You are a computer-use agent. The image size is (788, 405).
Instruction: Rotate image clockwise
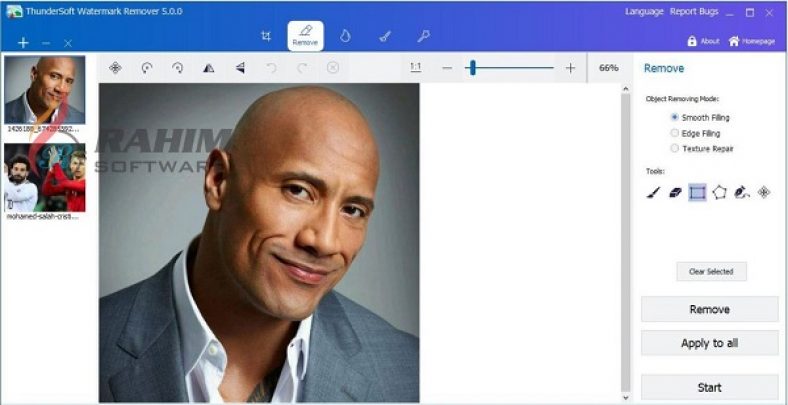[177, 68]
